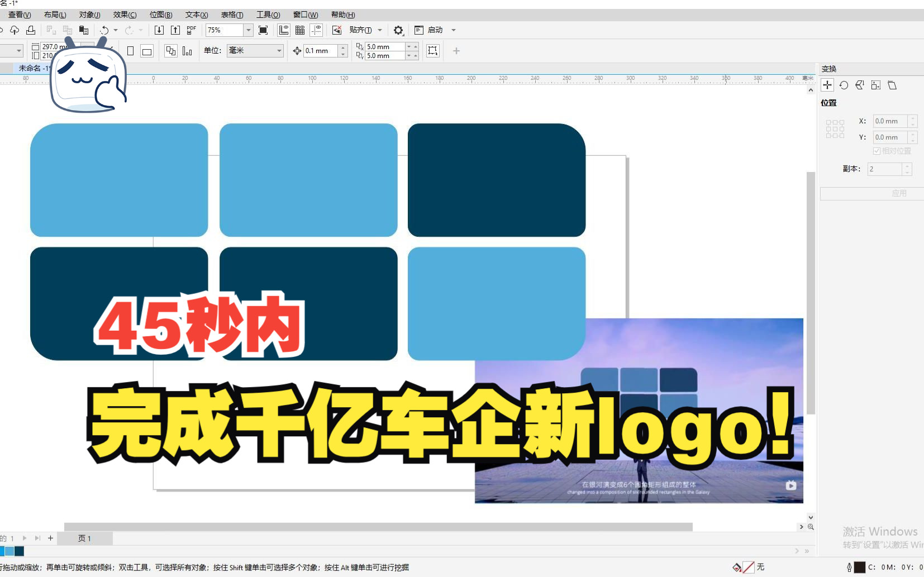Toggle the snap off icon

coord(337,30)
